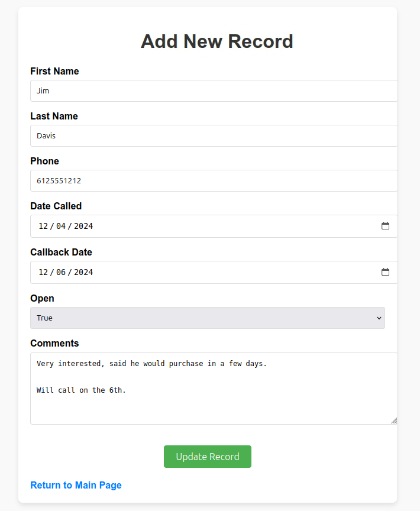420x511 pixels.
Task: Select the Last Name input showing Davis
Action: click(x=177, y=135)
